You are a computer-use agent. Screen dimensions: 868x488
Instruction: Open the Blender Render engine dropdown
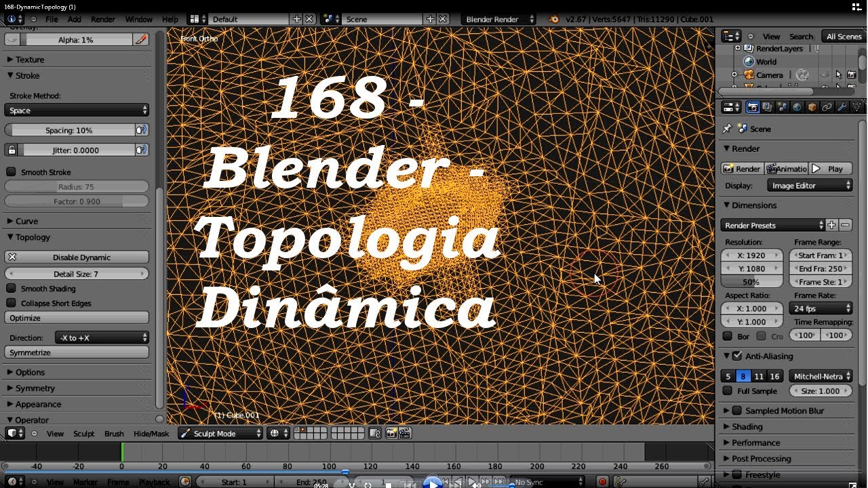click(x=498, y=19)
